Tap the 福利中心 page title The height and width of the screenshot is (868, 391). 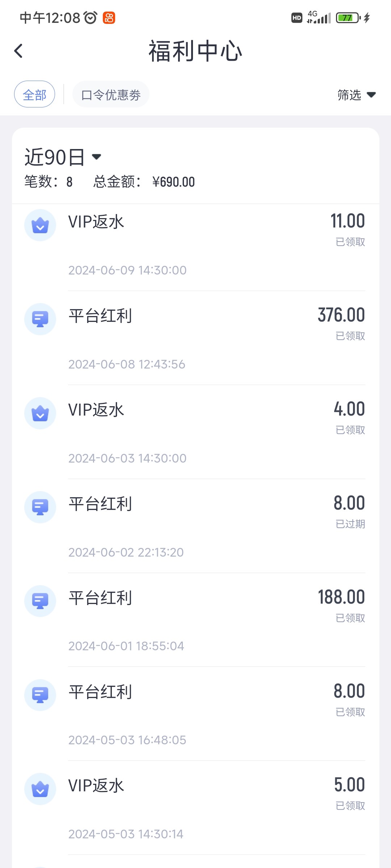tap(195, 51)
